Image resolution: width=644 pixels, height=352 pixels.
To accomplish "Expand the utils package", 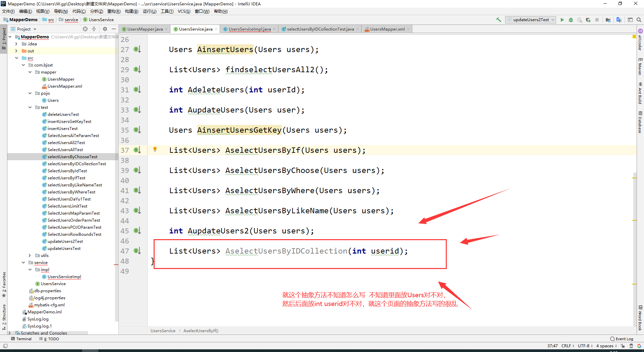I will pos(30,256).
